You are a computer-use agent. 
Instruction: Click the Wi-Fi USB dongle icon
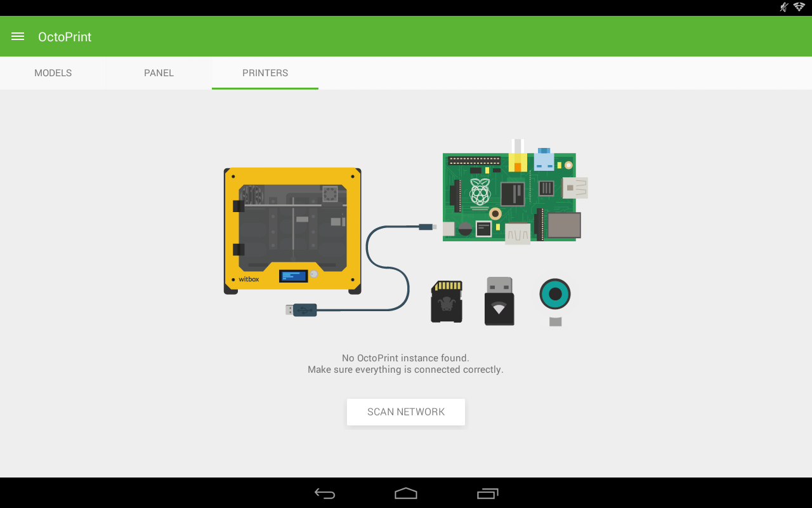[499, 301]
